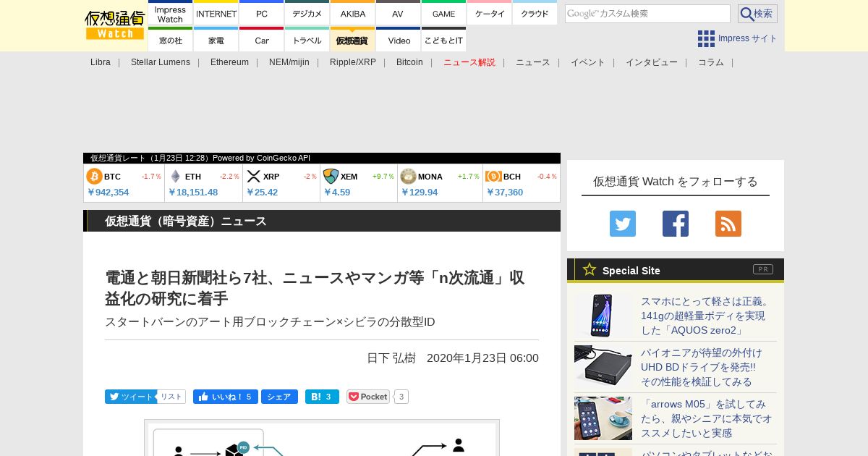Open the NEM/mijin category link
This screenshot has height=456, width=868.
tap(289, 62)
